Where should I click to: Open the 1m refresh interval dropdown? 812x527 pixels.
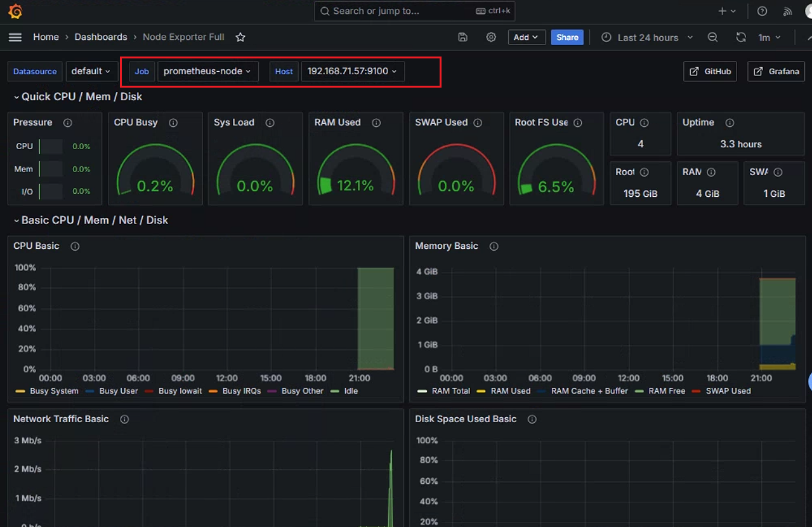[769, 37]
